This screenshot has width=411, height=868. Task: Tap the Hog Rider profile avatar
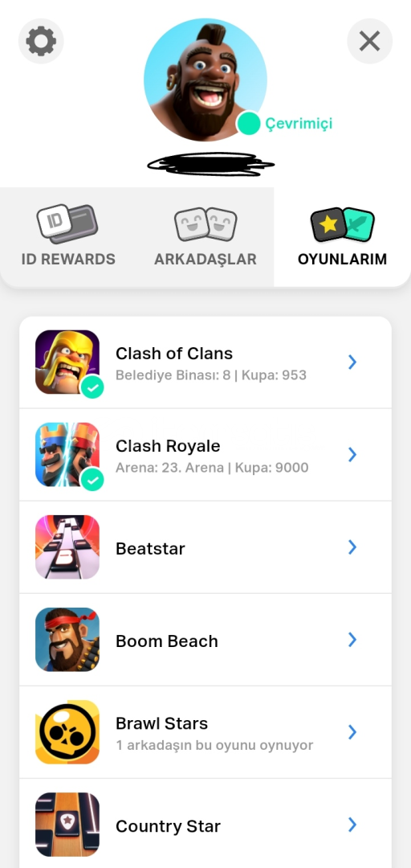point(205,80)
